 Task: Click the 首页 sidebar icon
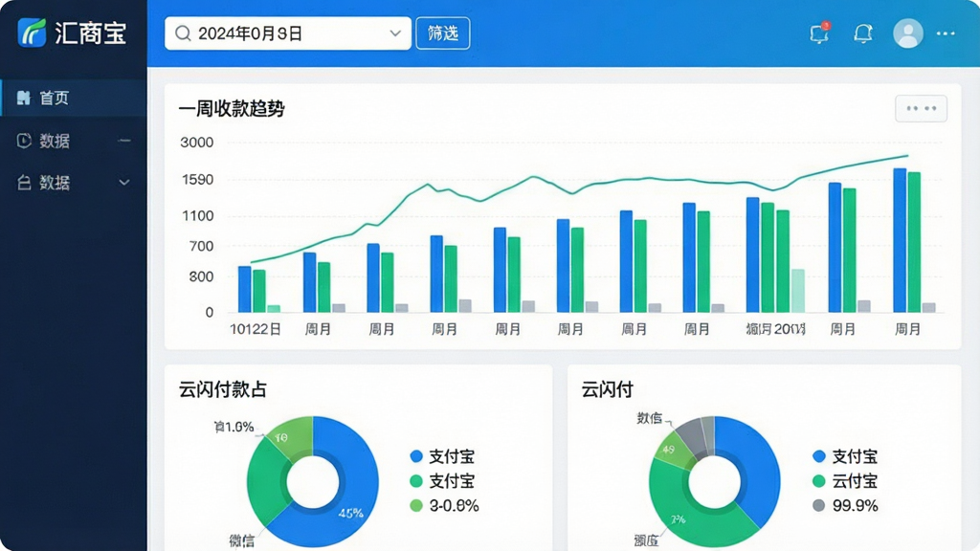click(x=24, y=98)
